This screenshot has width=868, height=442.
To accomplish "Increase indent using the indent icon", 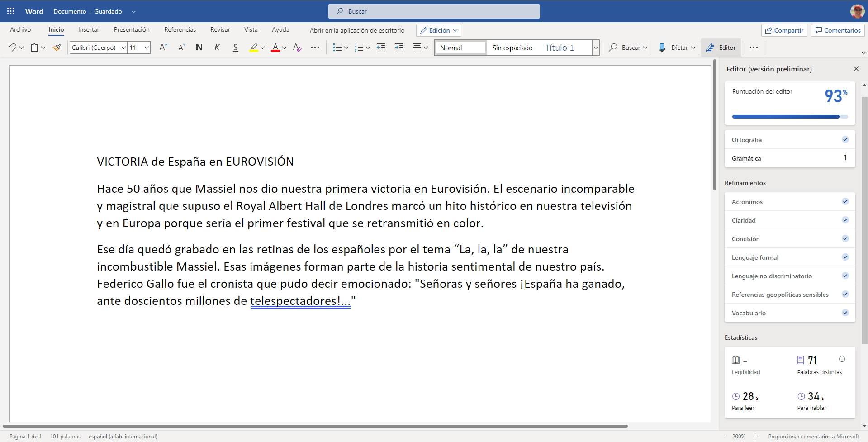I will point(398,48).
